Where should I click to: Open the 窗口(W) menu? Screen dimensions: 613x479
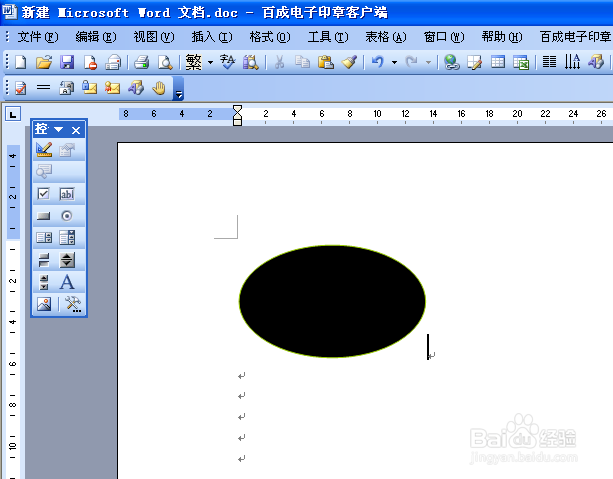444,37
